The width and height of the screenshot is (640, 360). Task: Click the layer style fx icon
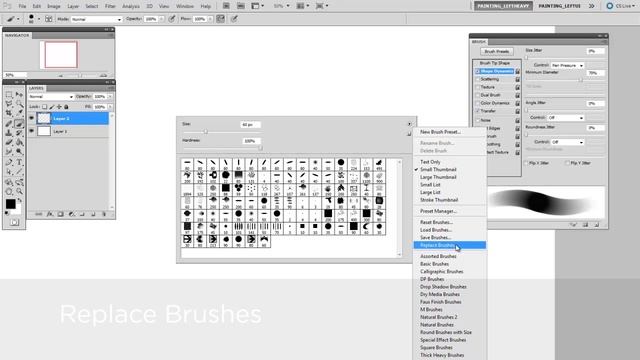(x=50, y=214)
